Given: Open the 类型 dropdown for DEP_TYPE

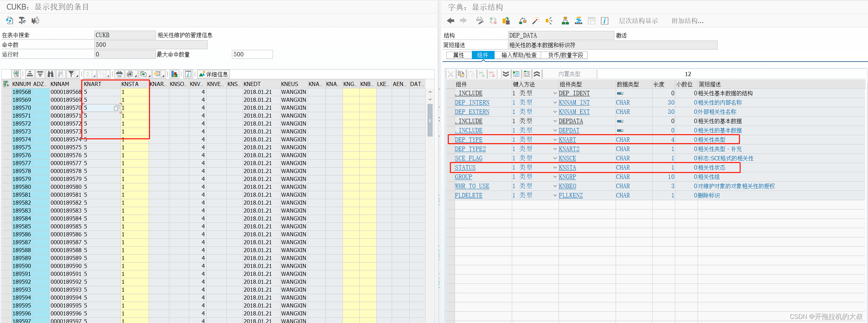Looking at the screenshot, I should coord(554,140).
